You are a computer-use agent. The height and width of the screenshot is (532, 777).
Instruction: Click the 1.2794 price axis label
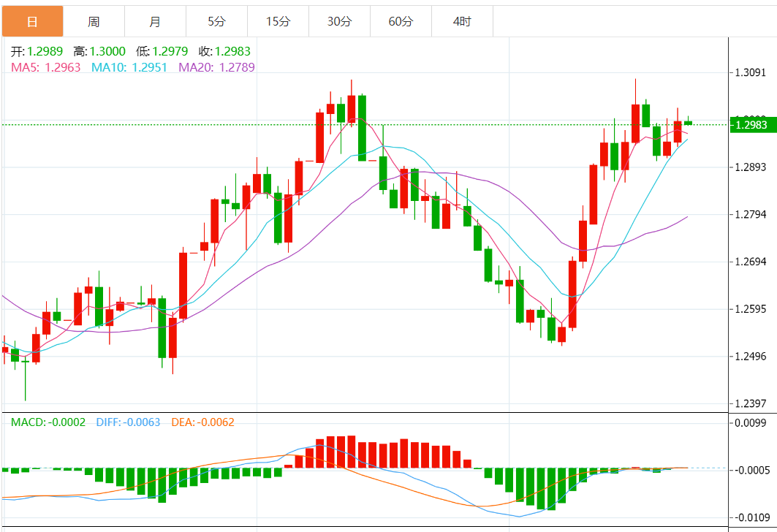click(x=750, y=215)
